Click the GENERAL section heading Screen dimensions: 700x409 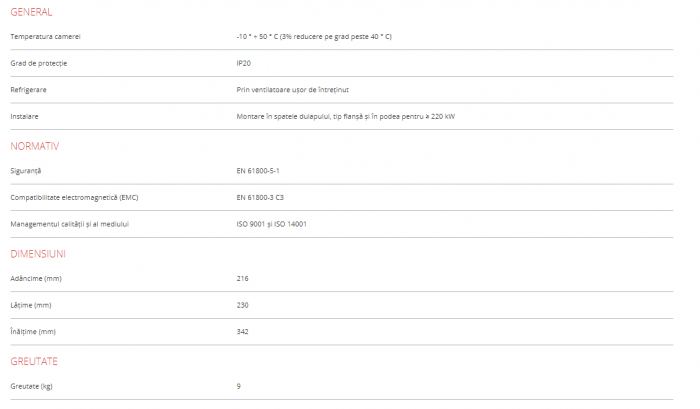click(x=30, y=12)
